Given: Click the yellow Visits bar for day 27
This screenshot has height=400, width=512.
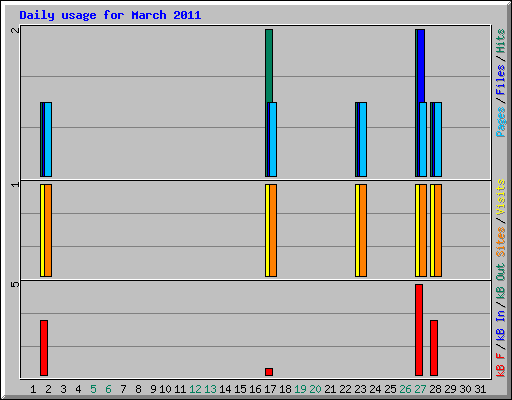Looking at the screenshot, I should pos(417,230).
